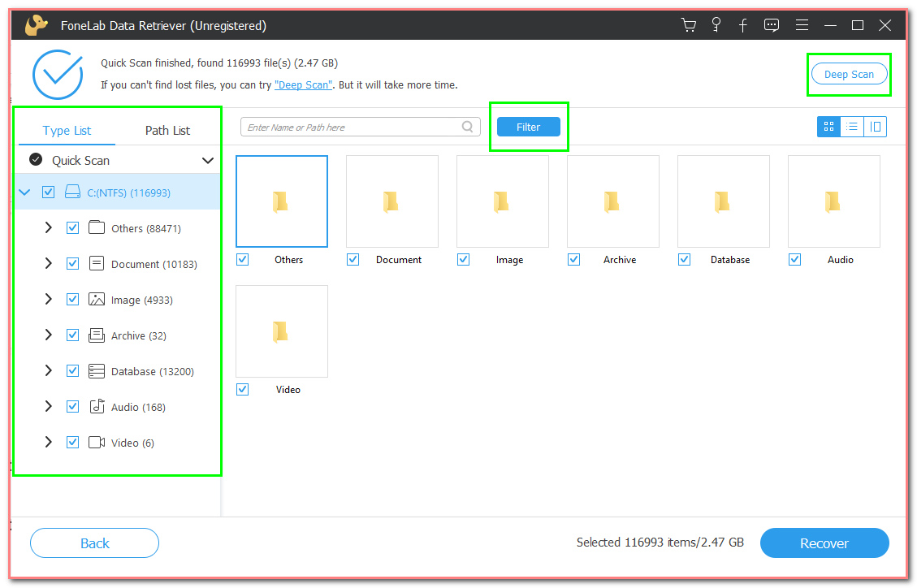Follow the "Deep Scan" hyperlink in message
917x588 pixels.
click(303, 84)
